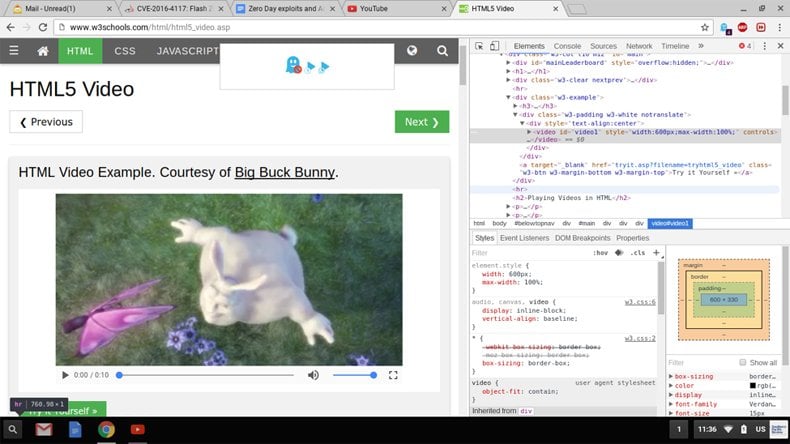This screenshot has width=790, height=444.
Task: Expand the font-family computed property
Action: (x=671, y=404)
